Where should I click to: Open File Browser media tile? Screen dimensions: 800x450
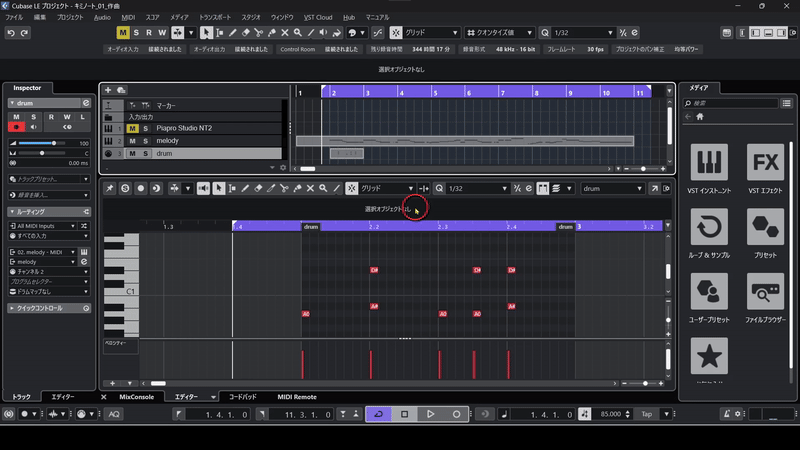click(765, 298)
